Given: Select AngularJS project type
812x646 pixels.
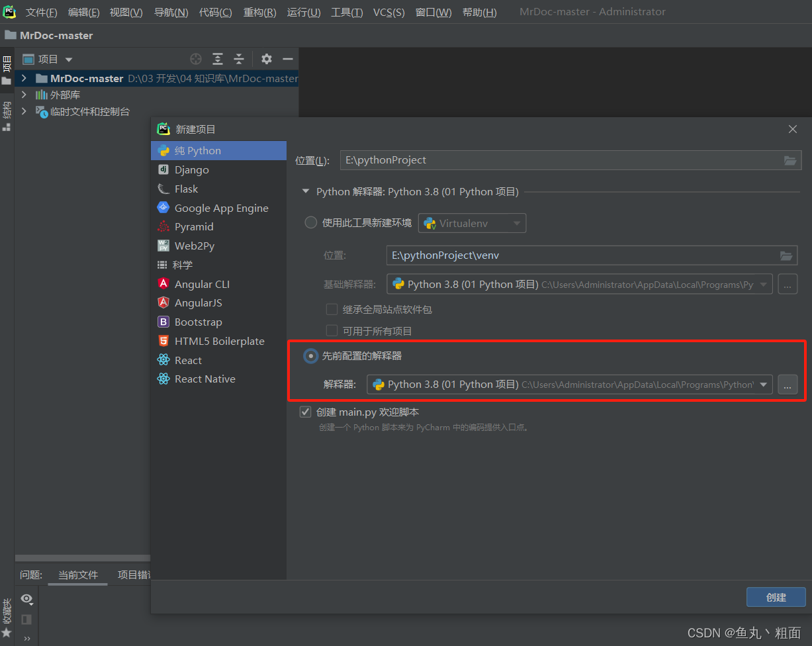Looking at the screenshot, I should pyautogui.click(x=219, y=302).
